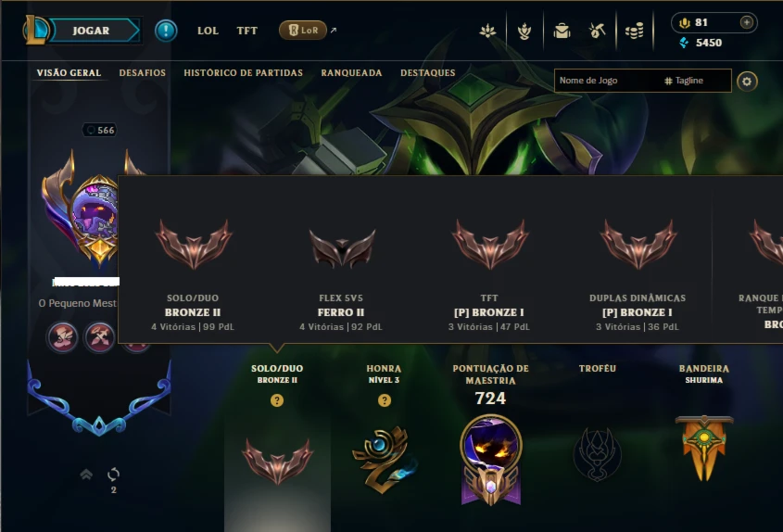Click the Solo/Duo question mark icon
Image resolution: width=783 pixels, height=532 pixels.
[x=277, y=400]
